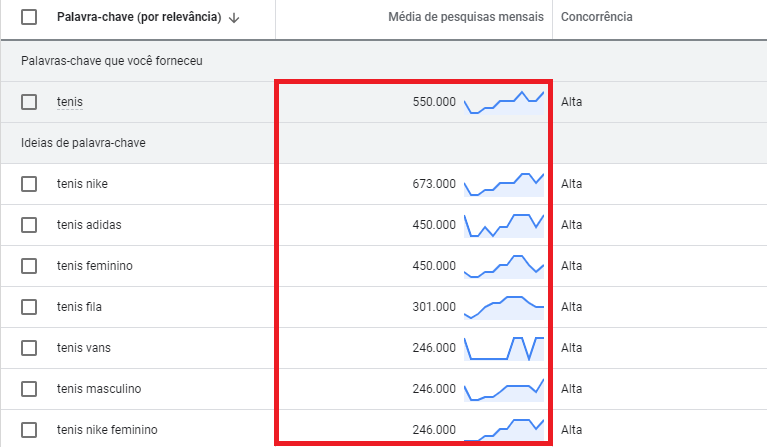
Task: Click Alta competition in tenis vans row
Action: tap(571, 348)
